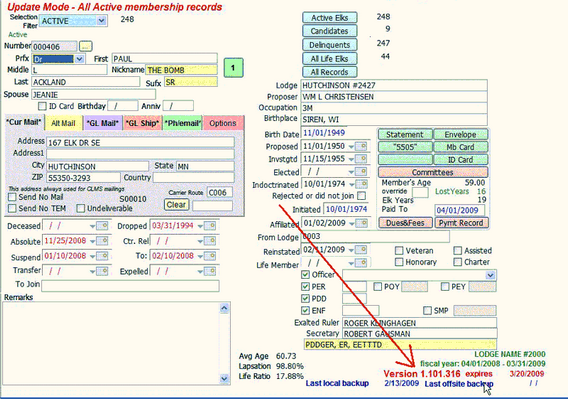Open the member number lookup button
Viewport: 568px width, 399px height.
85,46
